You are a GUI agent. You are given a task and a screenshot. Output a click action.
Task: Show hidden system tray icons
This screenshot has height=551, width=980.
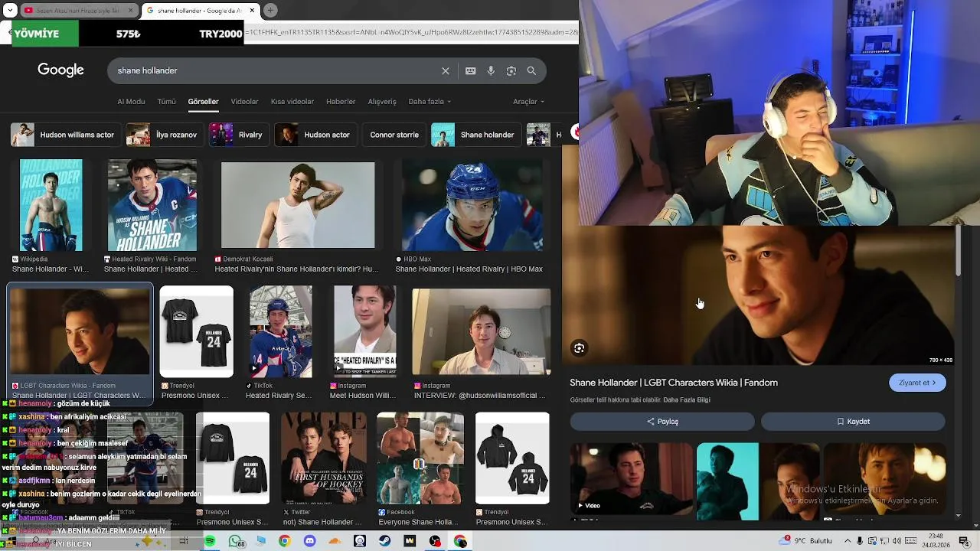click(x=848, y=541)
